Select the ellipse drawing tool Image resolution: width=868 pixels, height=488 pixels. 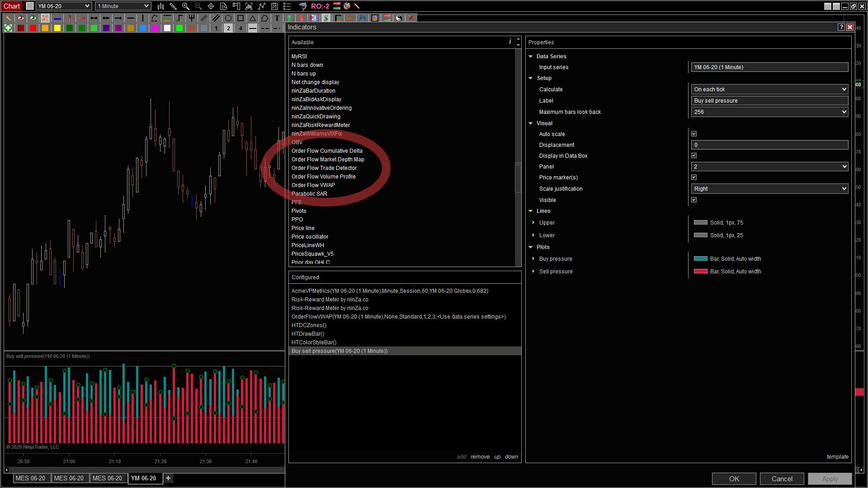[x=229, y=18]
